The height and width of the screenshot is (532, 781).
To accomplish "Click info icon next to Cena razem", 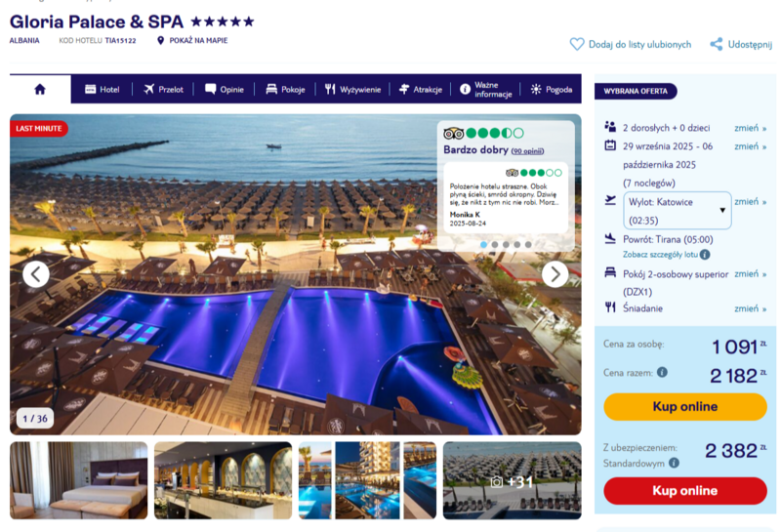I will coord(662,372).
